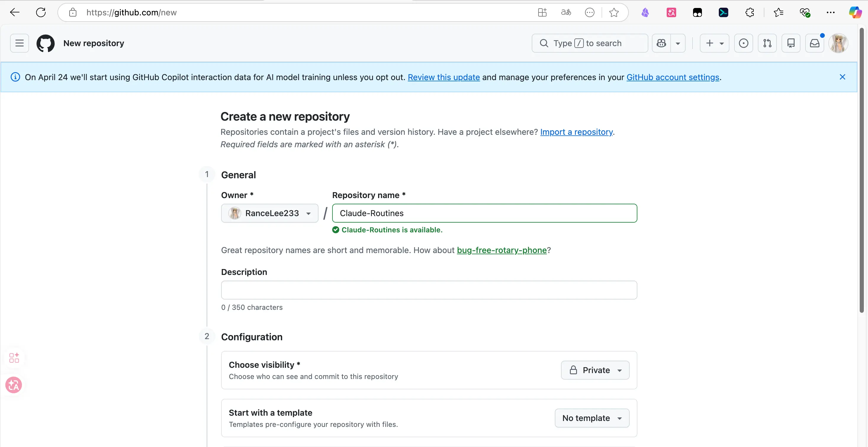Viewport: 868px width, 447px height.
Task: Open the Private visibility dropdown
Action: coord(595,370)
